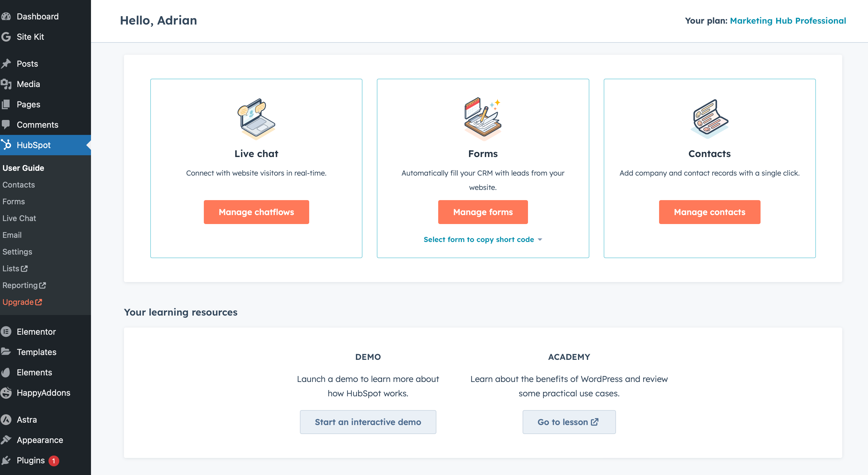Open Select form to copy short code dropdown
Image resolution: width=868 pixels, height=475 pixels.
point(479,239)
